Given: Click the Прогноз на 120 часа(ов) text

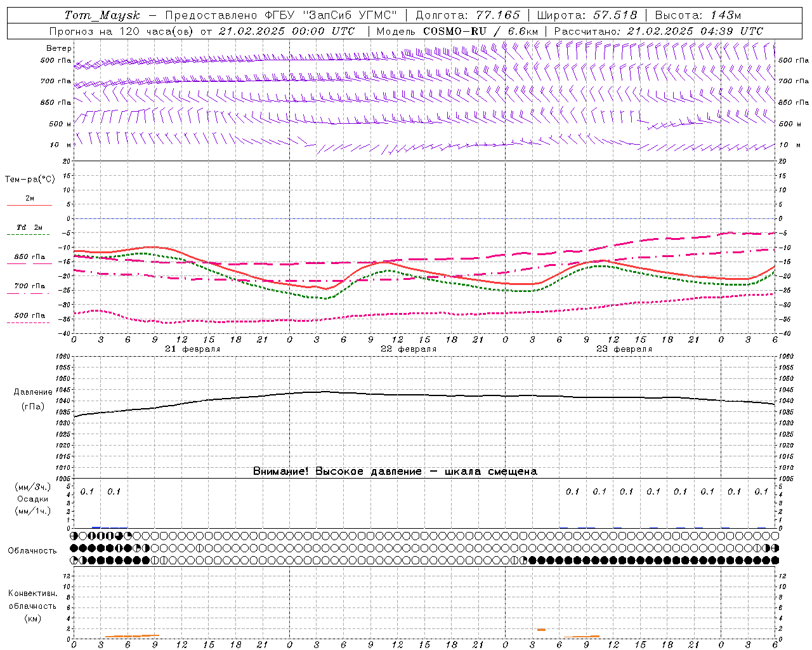Looking at the screenshot, I should coord(122,31).
